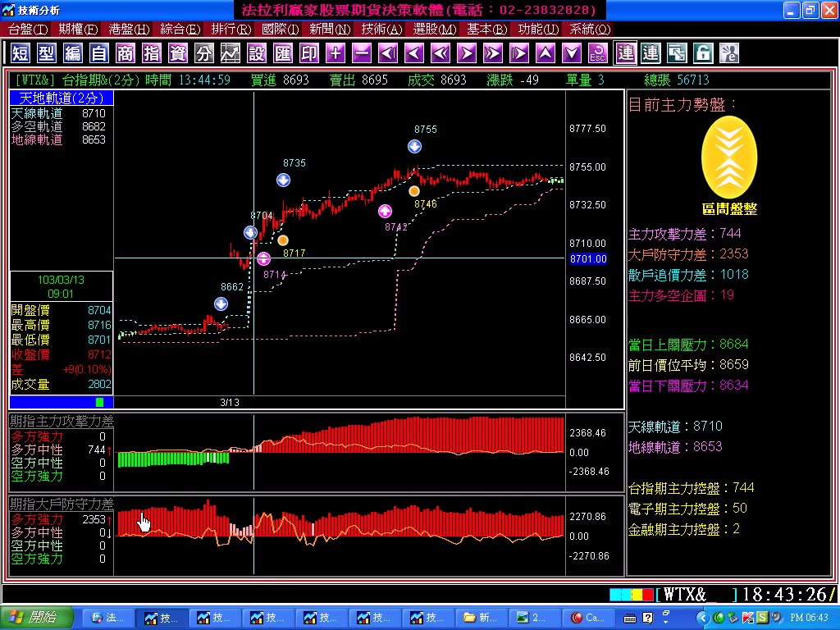840x630 pixels.
Task: Open the 系統(O) menu
Action: 589,29
